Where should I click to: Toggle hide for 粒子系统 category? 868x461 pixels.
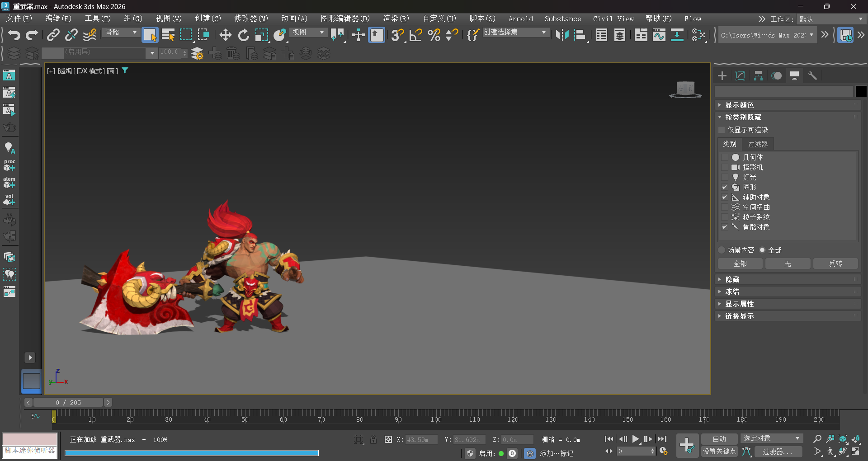(x=725, y=217)
